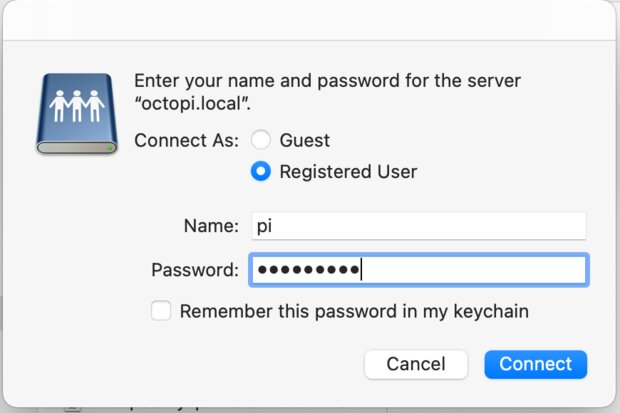Click the three people figures on server icon

pyautogui.click(x=77, y=106)
